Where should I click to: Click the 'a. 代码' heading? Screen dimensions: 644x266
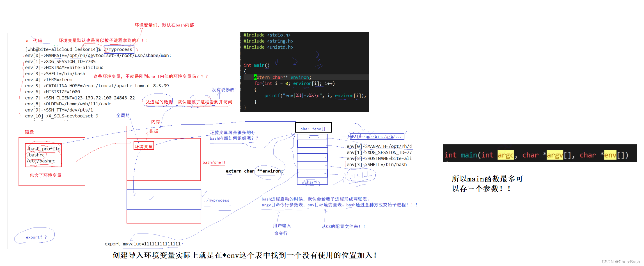[34, 41]
